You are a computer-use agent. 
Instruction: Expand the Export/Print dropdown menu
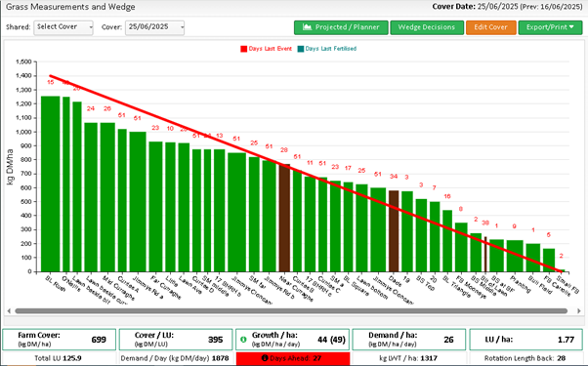(x=550, y=27)
